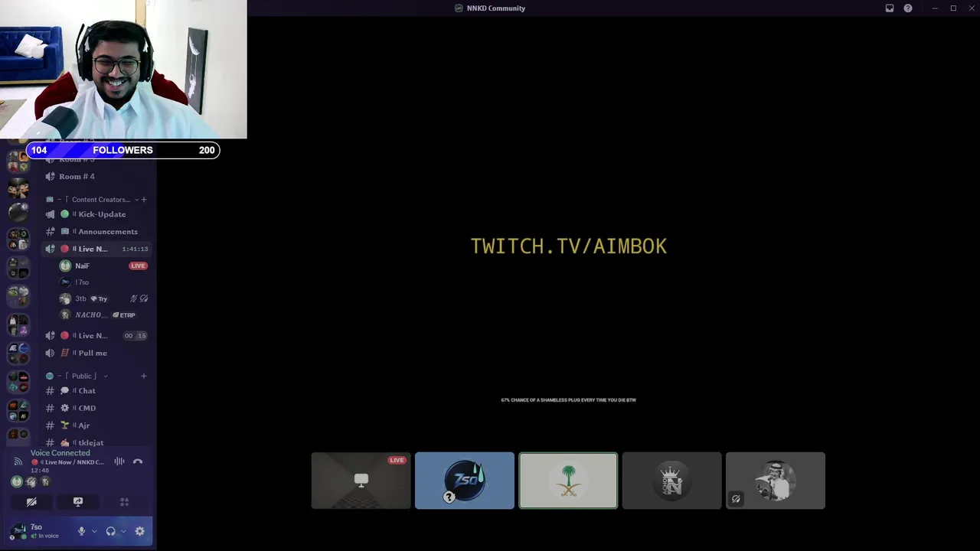Open CMD text channel

pos(96,408)
